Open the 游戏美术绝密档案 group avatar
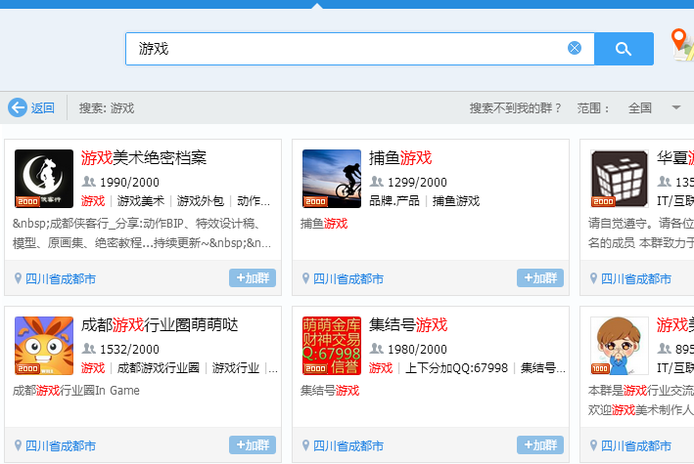This screenshot has height=464, width=694. tap(44, 179)
